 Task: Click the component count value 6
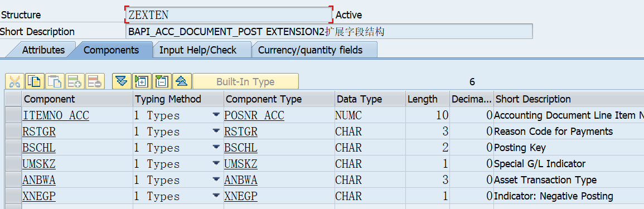472,82
